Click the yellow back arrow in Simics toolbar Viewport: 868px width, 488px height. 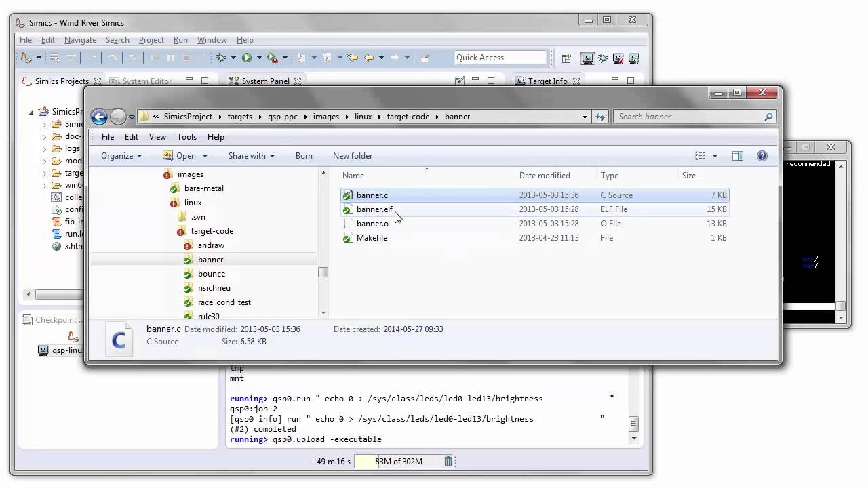369,58
